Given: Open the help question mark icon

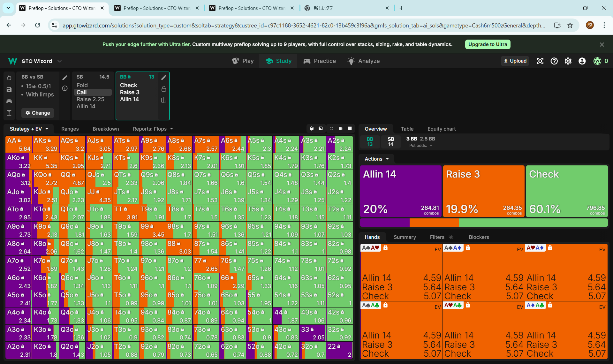Looking at the screenshot, I should coord(554,61).
